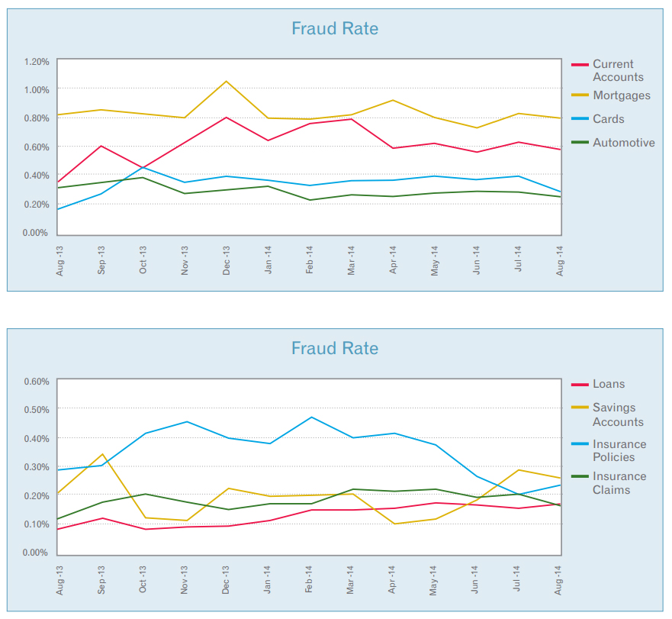Viewport: 672px width, 619px height.
Task: Click the 0.50% y-axis label
Action: (36, 409)
